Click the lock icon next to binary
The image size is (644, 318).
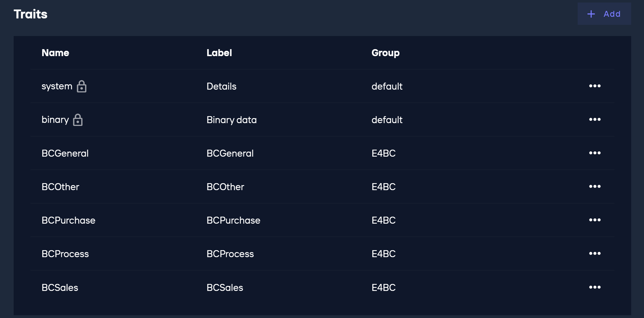pos(78,120)
